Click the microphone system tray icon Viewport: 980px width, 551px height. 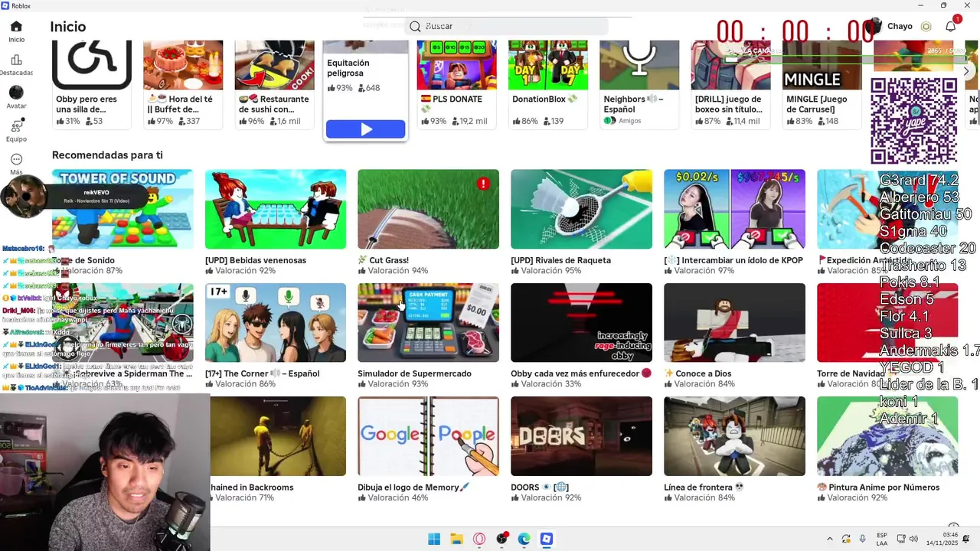tap(863, 540)
